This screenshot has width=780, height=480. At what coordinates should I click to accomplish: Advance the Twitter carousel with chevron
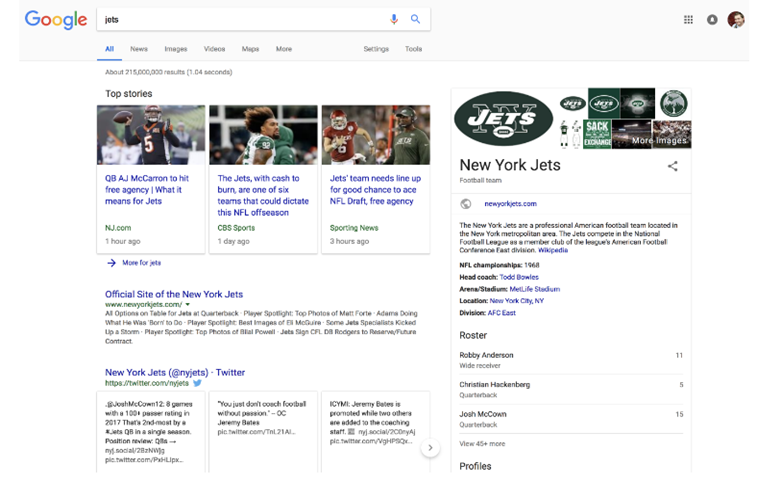pos(430,448)
